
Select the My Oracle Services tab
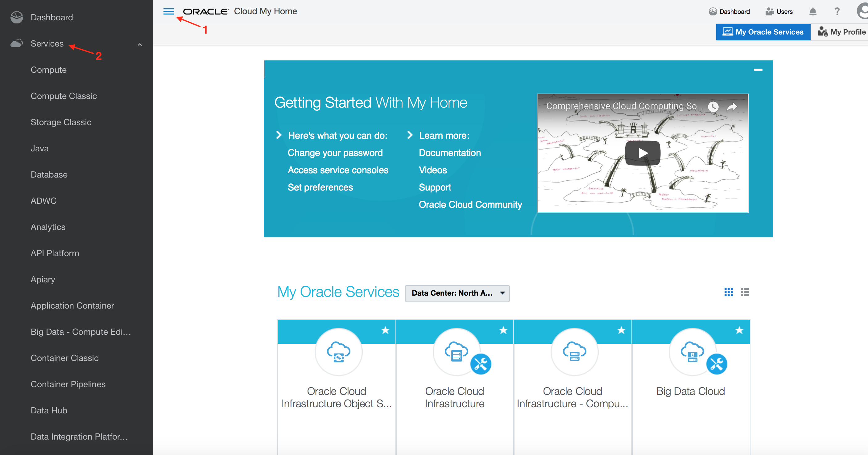pos(763,32)
